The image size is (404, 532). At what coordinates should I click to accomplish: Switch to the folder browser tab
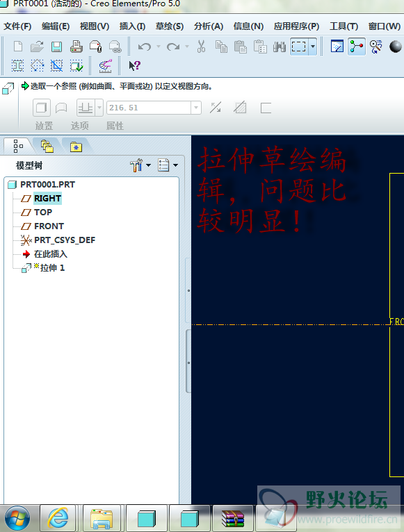47,147
